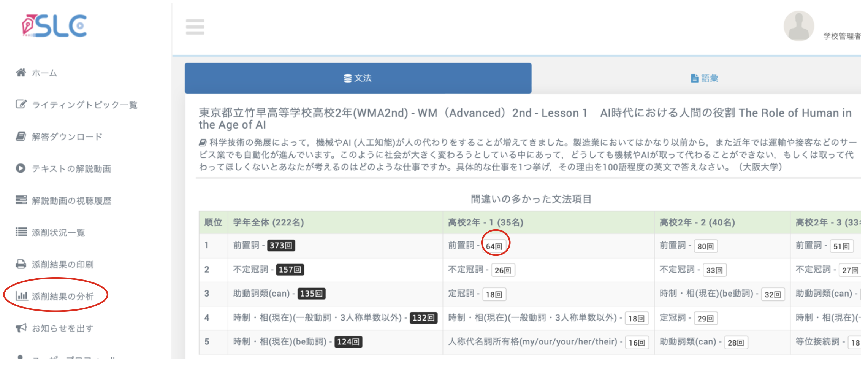868x365 pixels.
Task: Click the 80回 badge in class 2
Action: pos(705,246)
